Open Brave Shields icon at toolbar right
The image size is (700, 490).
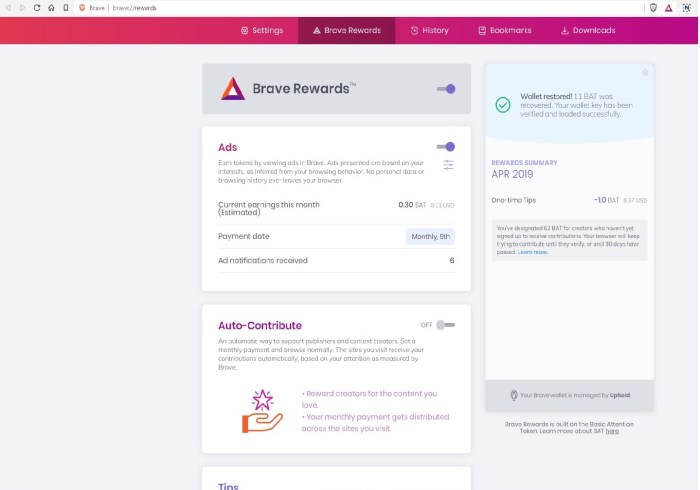tap(653, 8)
